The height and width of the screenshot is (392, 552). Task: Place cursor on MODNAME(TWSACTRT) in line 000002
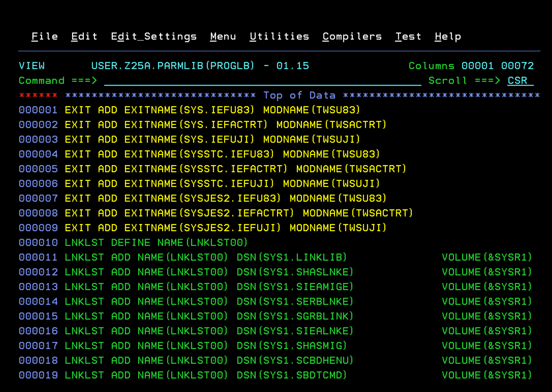(x=331, y=125)
